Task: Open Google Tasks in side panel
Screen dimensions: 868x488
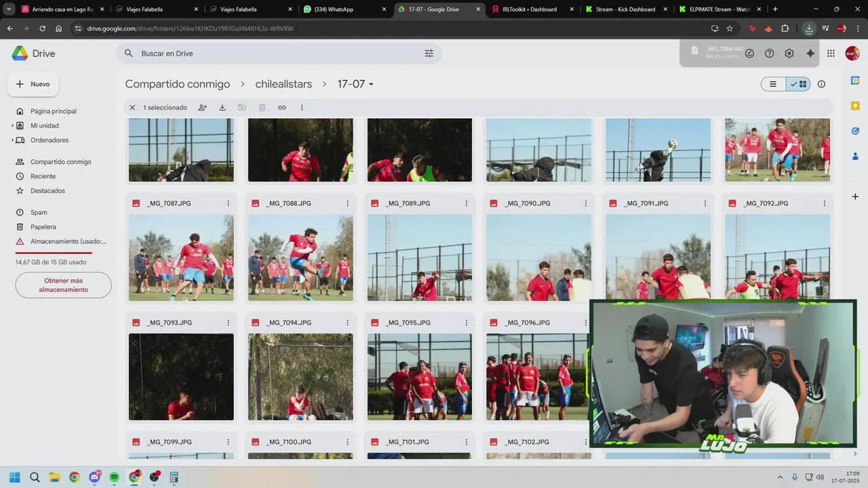Action: click(855, 131)
